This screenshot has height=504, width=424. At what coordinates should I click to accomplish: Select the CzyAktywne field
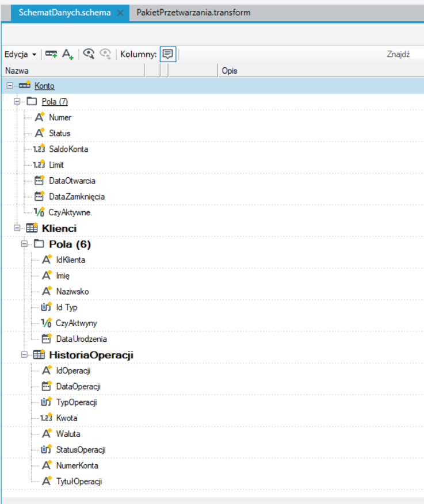pos(70,212)
